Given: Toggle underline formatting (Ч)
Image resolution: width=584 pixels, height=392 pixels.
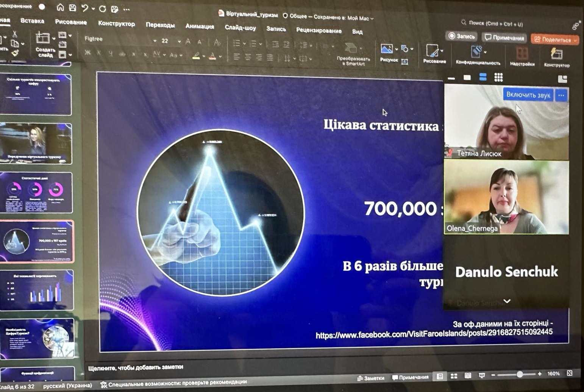Looking at the screenshot, I should pos(110,54).
